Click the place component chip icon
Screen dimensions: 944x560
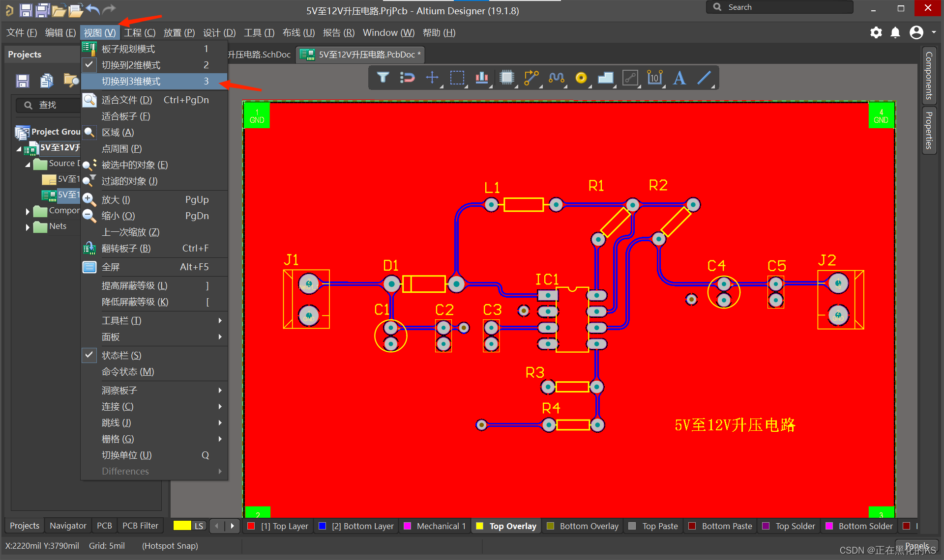coord(506,78)
